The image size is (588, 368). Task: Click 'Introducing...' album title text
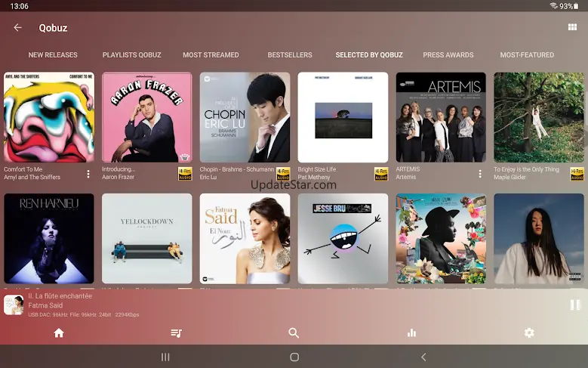point(119,169)
